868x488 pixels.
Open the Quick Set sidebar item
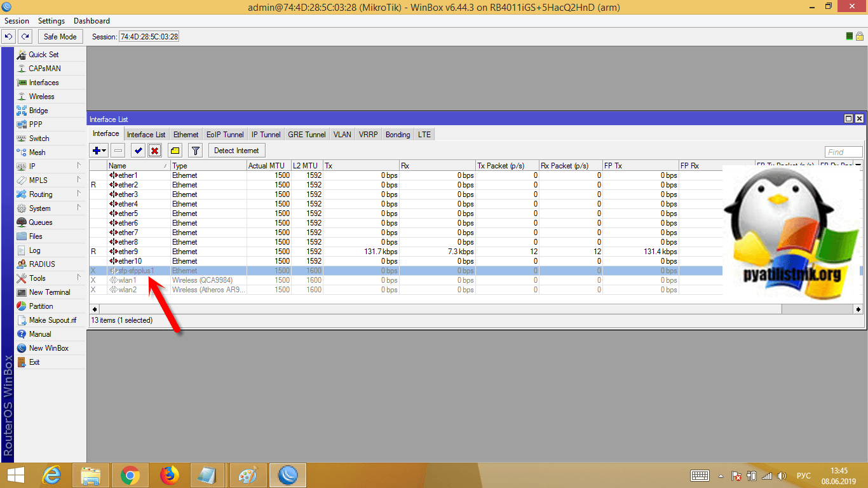(43, 55)
